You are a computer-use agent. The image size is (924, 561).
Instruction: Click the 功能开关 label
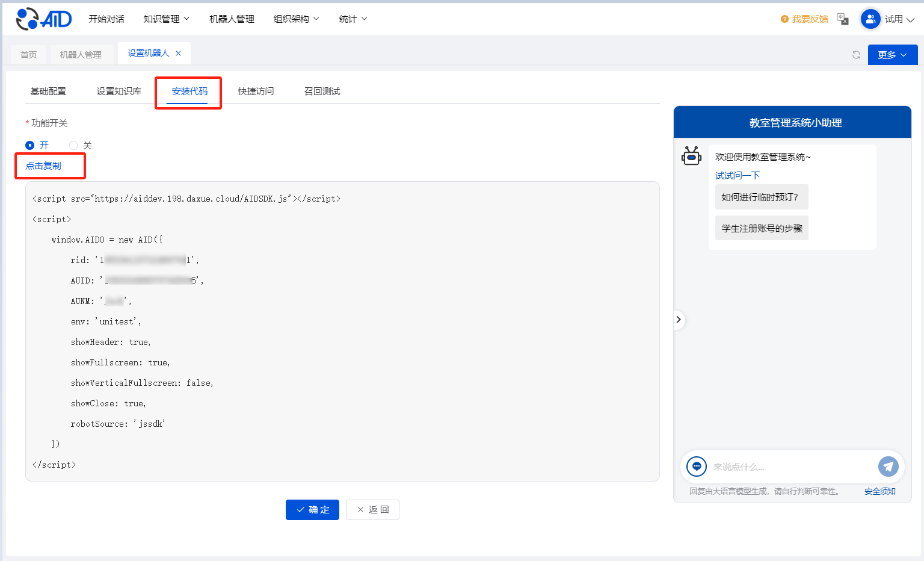pos(49,123)
